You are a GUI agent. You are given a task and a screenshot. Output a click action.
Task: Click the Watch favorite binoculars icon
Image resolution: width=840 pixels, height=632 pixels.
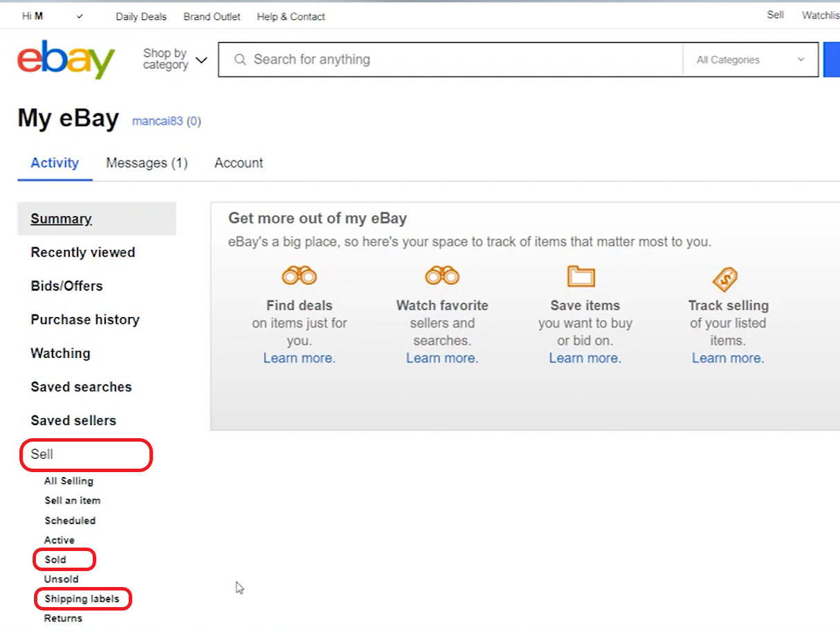tap(442, 276)
